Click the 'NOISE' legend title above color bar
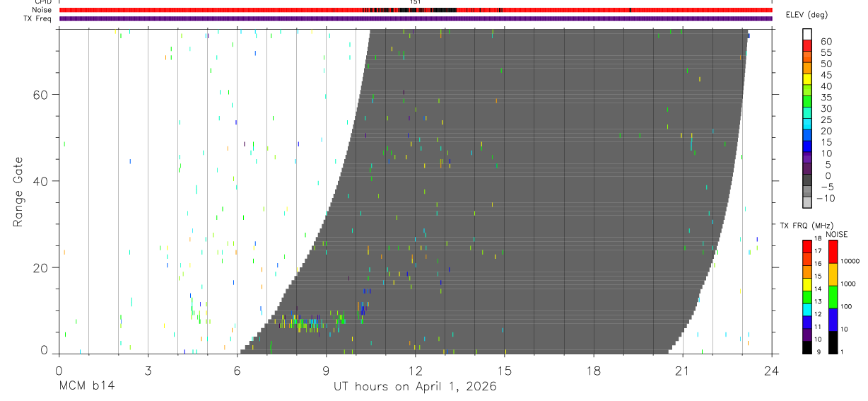Screen dimensions: 868x401 [838, 234]
